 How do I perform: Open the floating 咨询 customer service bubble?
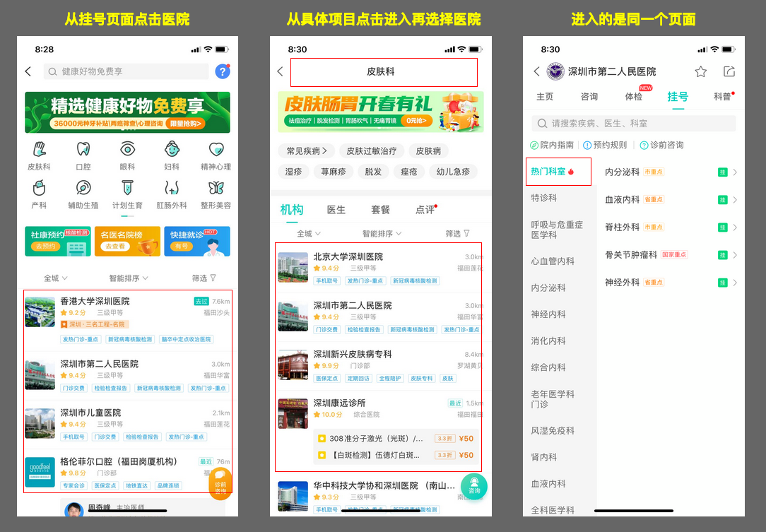[473, 487]
